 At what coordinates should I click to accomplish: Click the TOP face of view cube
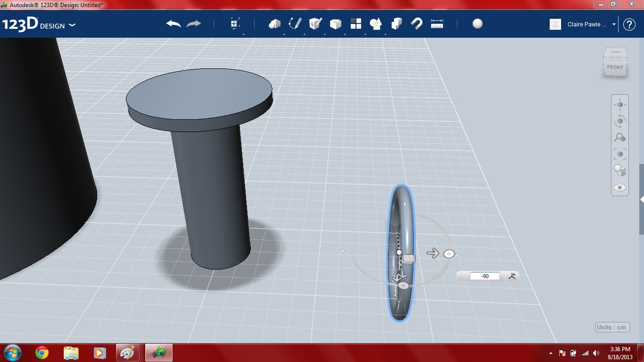(x=616, y=52)
